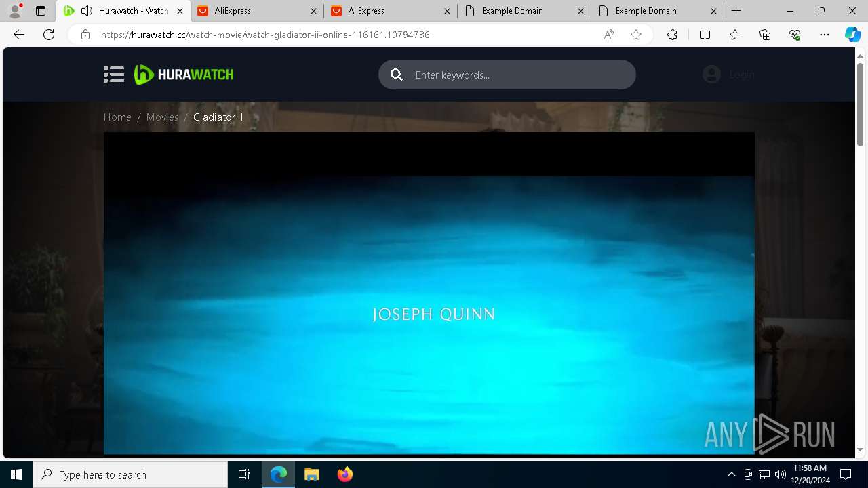This screenshot has width=868, height=488.
Task: Add this page to favorites star
Action: pos(636,35)
